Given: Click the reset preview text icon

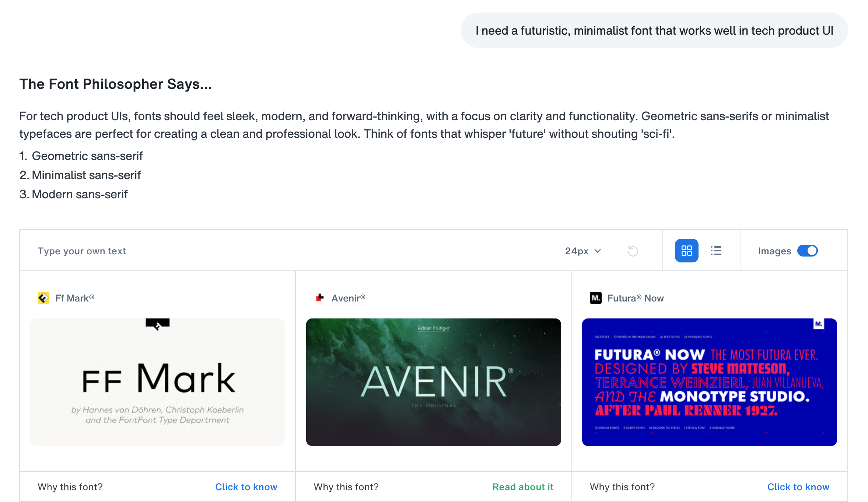Looking at the screenshot, I should (633, 251).
